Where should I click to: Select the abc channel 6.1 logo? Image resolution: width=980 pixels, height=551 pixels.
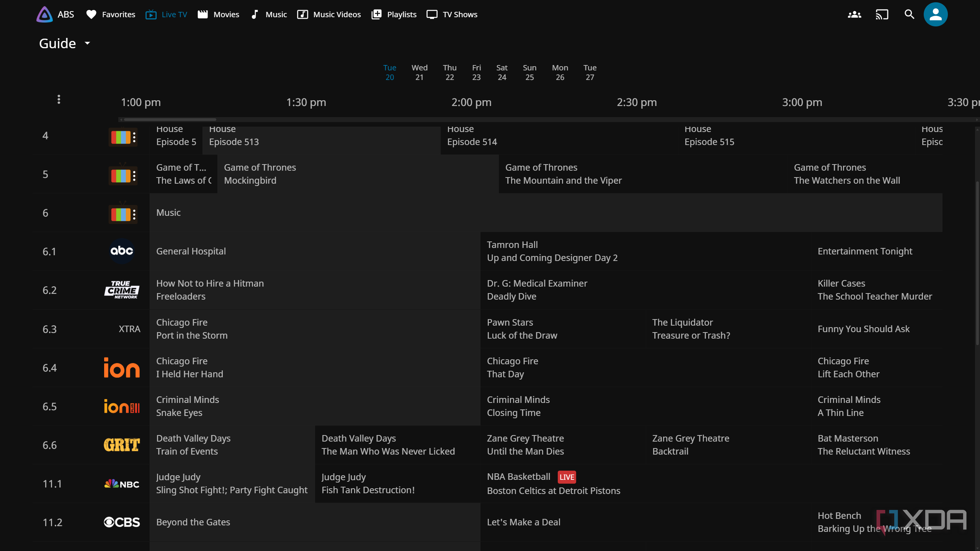(122, 251)
